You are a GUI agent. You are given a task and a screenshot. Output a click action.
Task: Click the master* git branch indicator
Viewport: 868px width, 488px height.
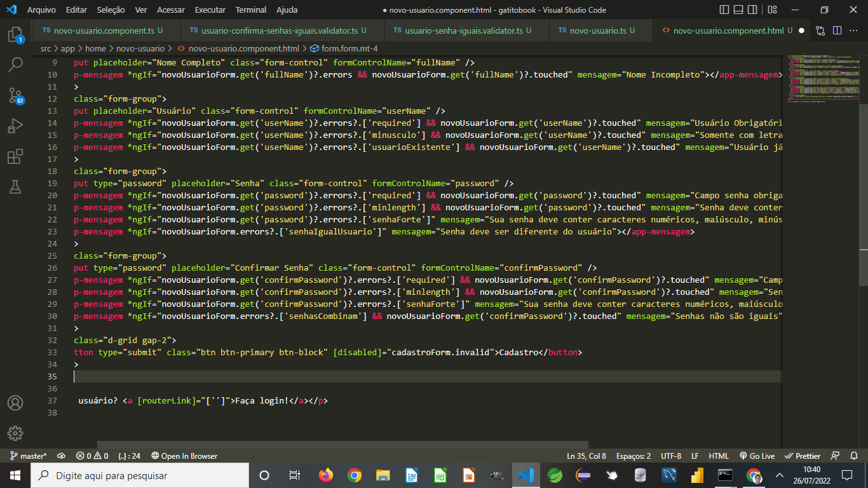(29, 456)
